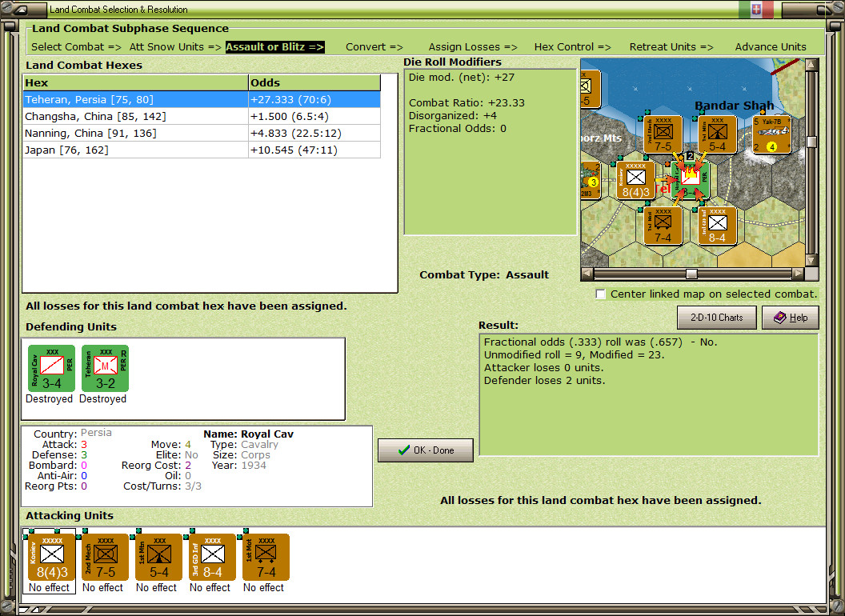Click the Assault or Blitz subphase step

point(274,47)
